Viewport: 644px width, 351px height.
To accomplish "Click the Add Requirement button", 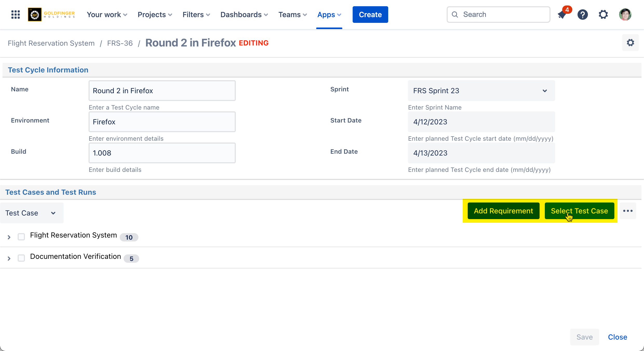I will click(503, 211).
